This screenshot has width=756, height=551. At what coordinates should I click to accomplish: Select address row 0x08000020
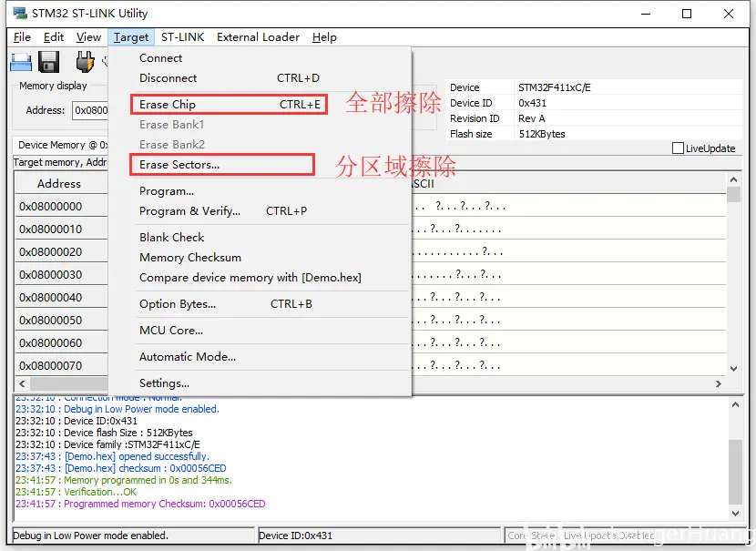point(51,251)
